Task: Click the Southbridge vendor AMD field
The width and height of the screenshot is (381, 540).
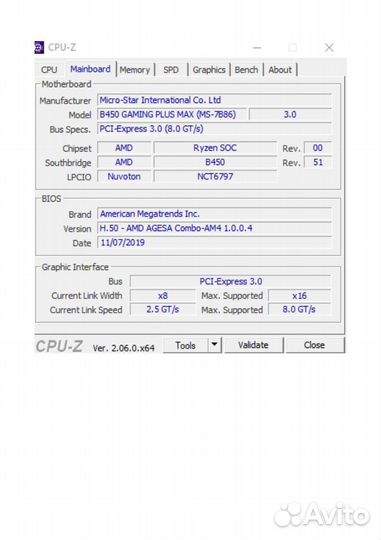Action: 124,162
